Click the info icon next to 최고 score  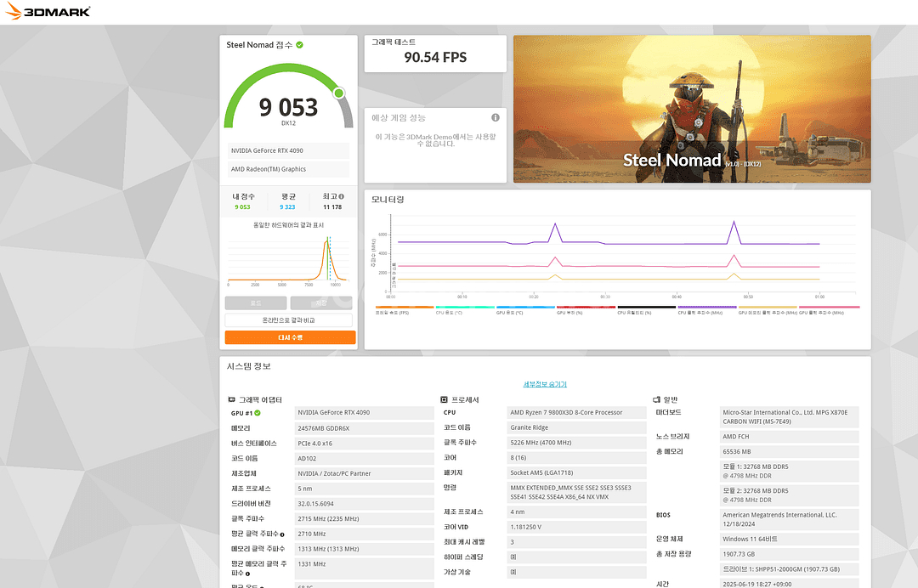click(342, 196)
